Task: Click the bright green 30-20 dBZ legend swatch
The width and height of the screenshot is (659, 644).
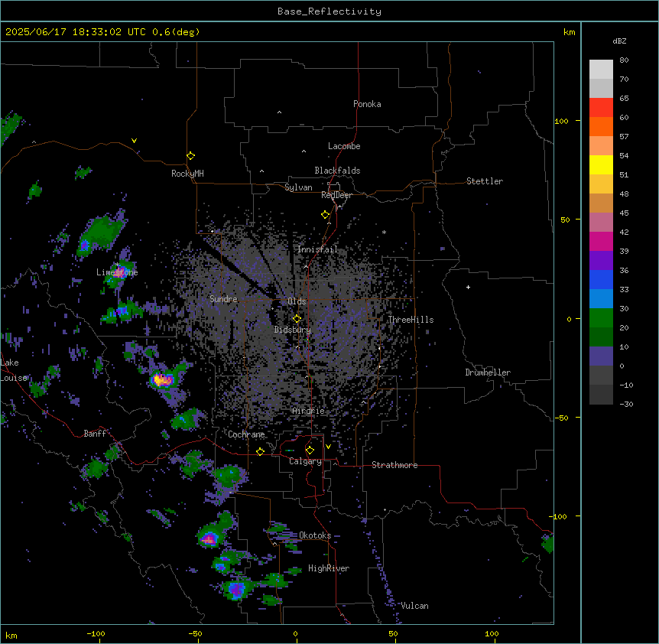Action: pos(601,318)
